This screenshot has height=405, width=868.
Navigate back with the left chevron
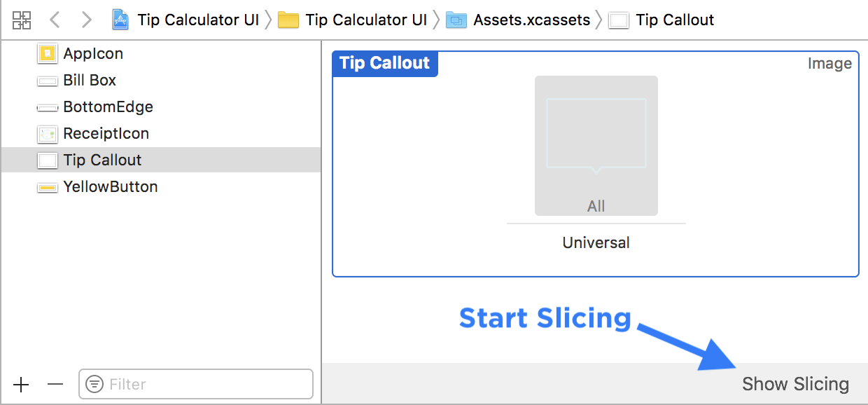[x=55, y=20]
